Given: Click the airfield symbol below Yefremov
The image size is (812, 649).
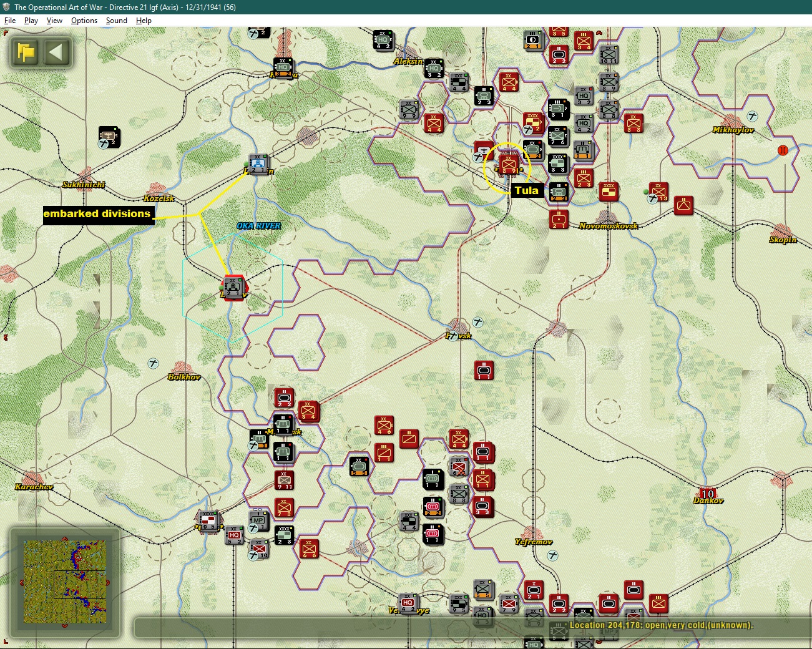Looking at the screenshot, I should 552,555.
